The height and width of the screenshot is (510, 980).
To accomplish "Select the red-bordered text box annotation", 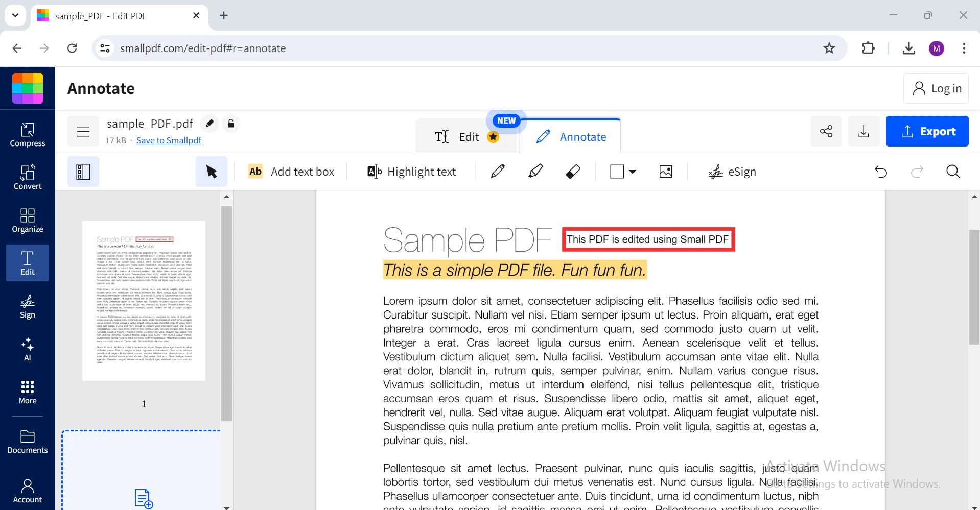I will [x=648, y=239].
